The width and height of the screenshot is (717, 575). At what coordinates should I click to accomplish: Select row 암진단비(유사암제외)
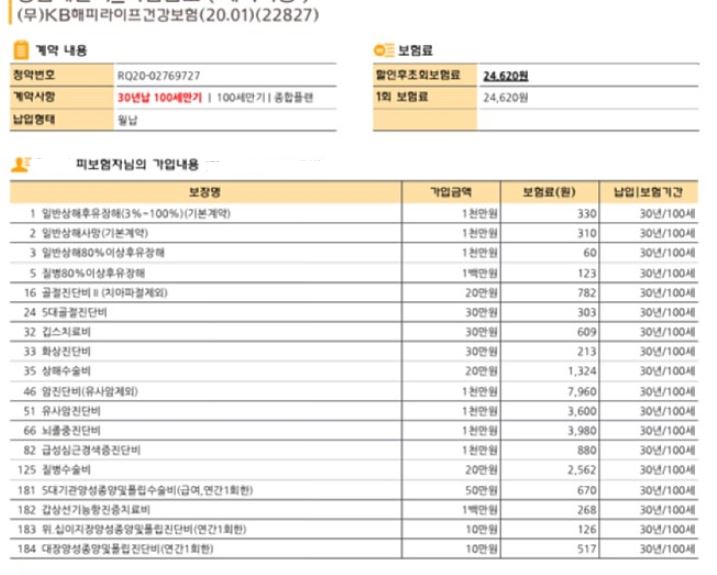coord(354,392)
